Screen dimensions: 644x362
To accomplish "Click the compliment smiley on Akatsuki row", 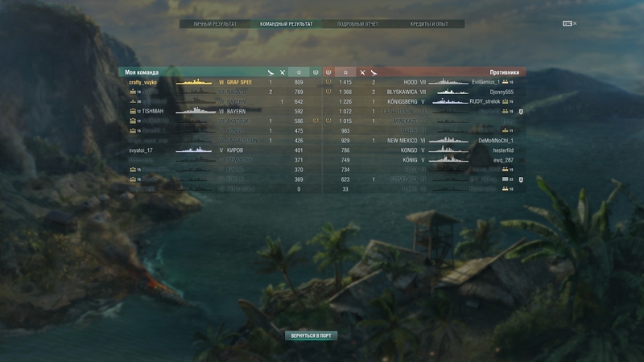I will click(316, 121).
